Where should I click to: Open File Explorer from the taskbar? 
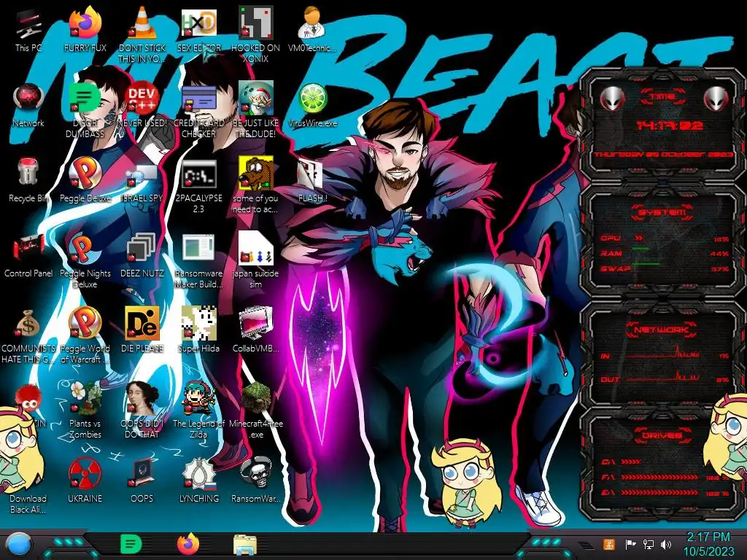(x=245, y=545)
